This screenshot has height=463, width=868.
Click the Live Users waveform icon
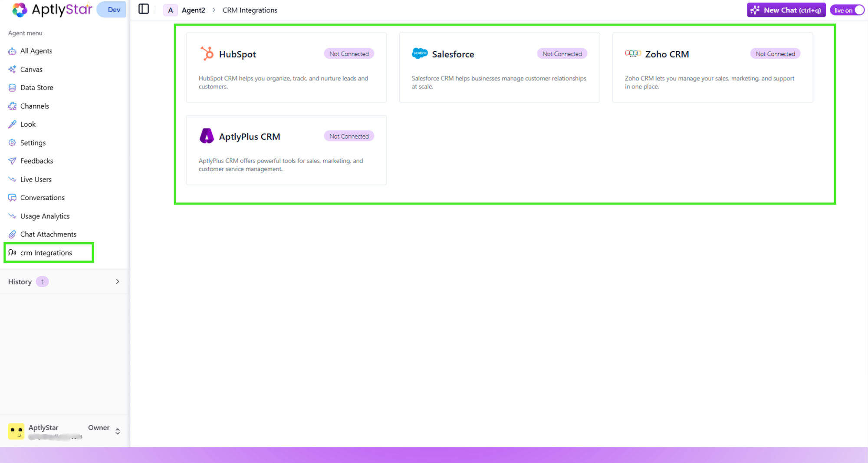[x=12, y=179]
